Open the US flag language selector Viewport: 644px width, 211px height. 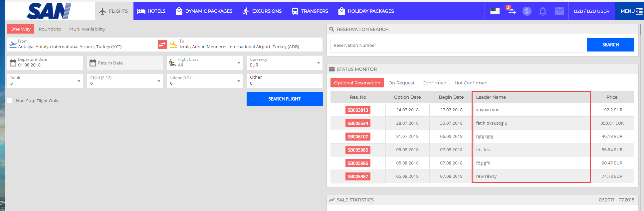pos(495,11)
